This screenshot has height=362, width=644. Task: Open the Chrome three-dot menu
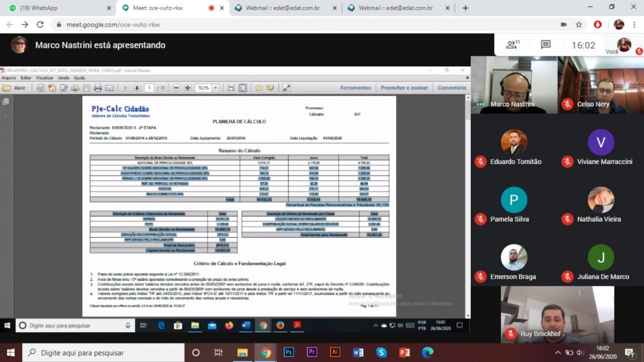coord(635,25)
